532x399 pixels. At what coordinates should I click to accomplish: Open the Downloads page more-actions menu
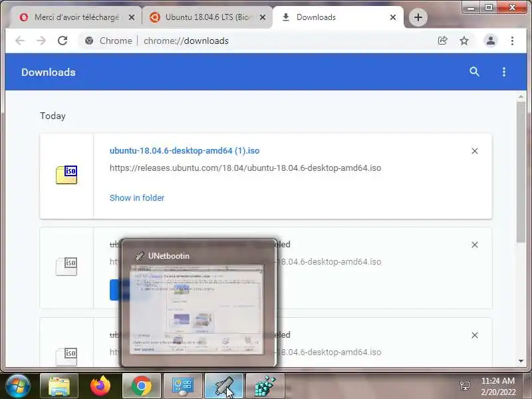504,72
